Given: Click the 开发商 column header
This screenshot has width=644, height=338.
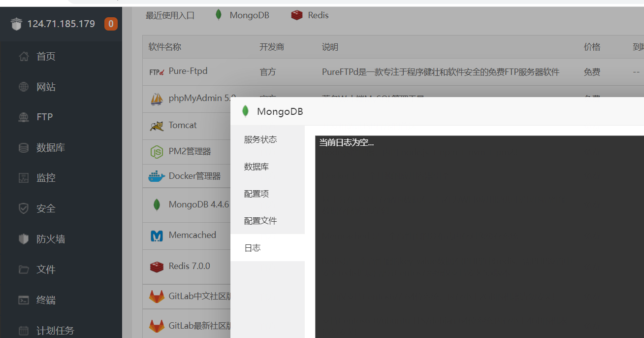Looking at the screenshot, I should [x=272, y=47].
